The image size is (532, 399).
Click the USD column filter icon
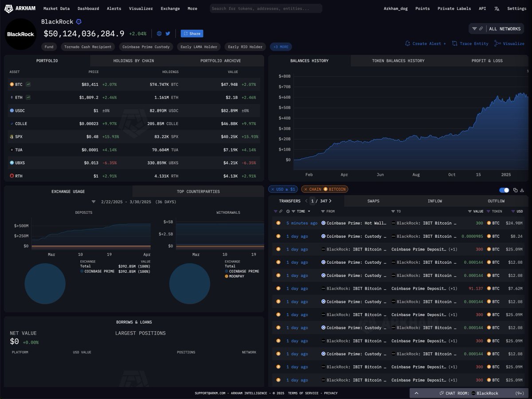pyautogui.click(x=513, y=211)
